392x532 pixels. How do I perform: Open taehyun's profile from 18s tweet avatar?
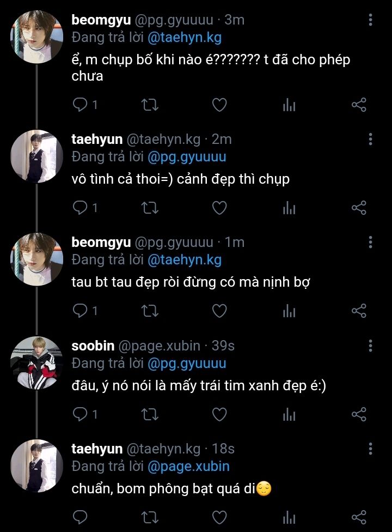click(x=37, y=465)
